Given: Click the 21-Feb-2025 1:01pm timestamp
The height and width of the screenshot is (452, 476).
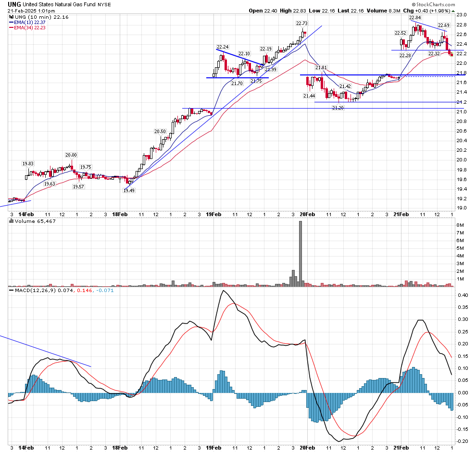Looking at the screenshot, I should [x=31, y=11].
